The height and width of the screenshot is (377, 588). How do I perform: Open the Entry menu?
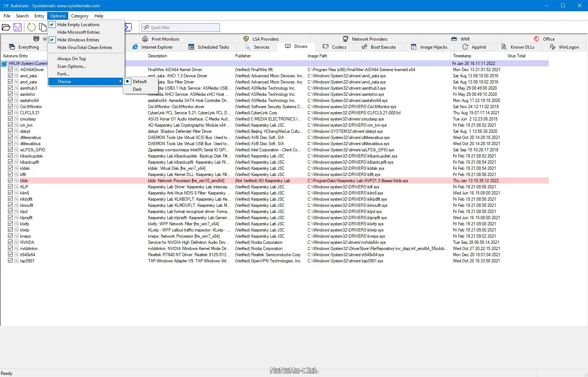39,16
